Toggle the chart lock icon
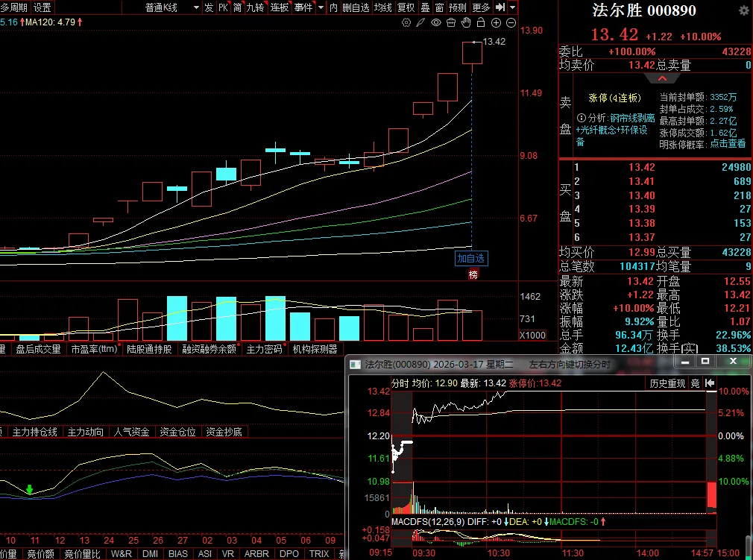This screenshot has width=753, height=560. point(481,22)
